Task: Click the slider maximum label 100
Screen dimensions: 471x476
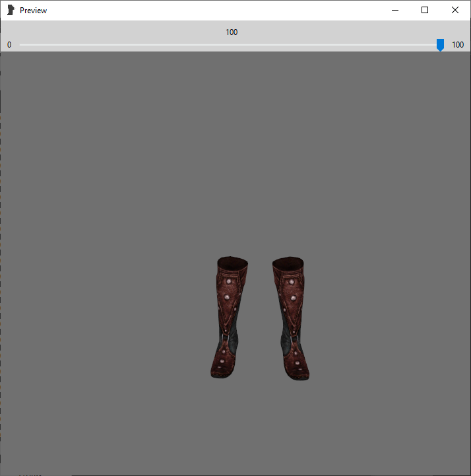Action: tap(458, 45)
